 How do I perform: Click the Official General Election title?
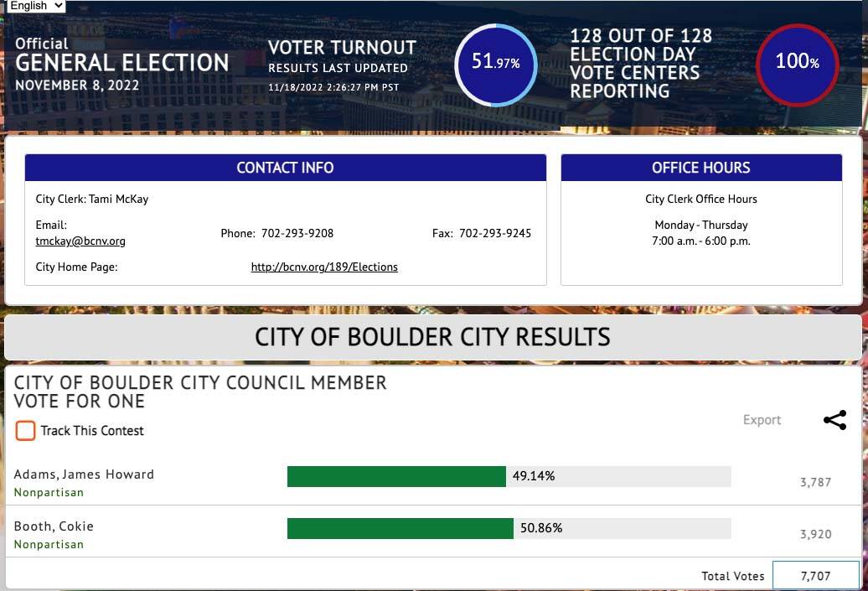tap(121, 62)
